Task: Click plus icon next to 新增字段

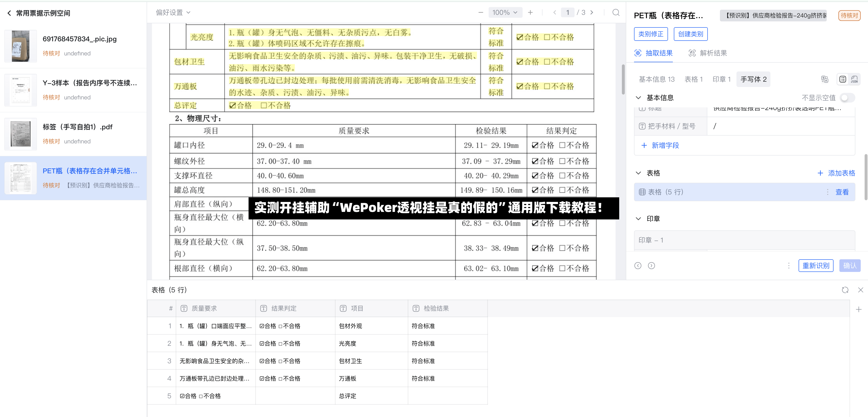Action: 644,145
